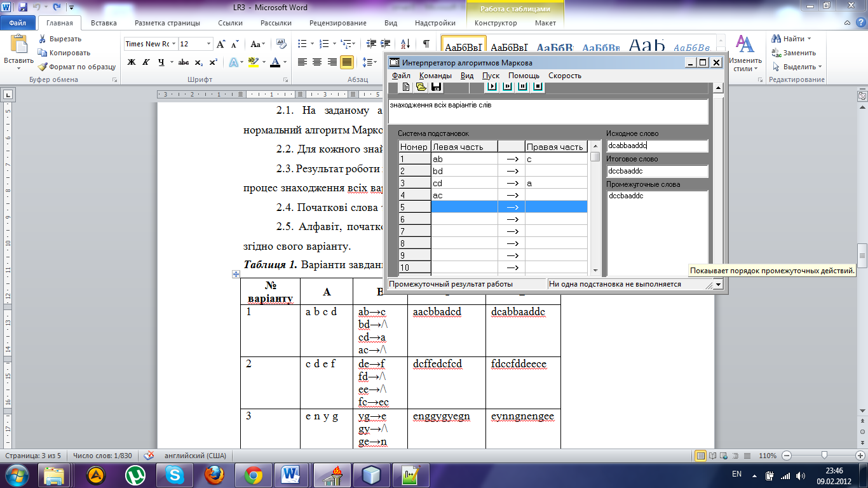The width and height of the screenshot is (868, 488).
Task: Click the pause icon in the Markov interpreter toolbar
Action: (x=523, y=87)
